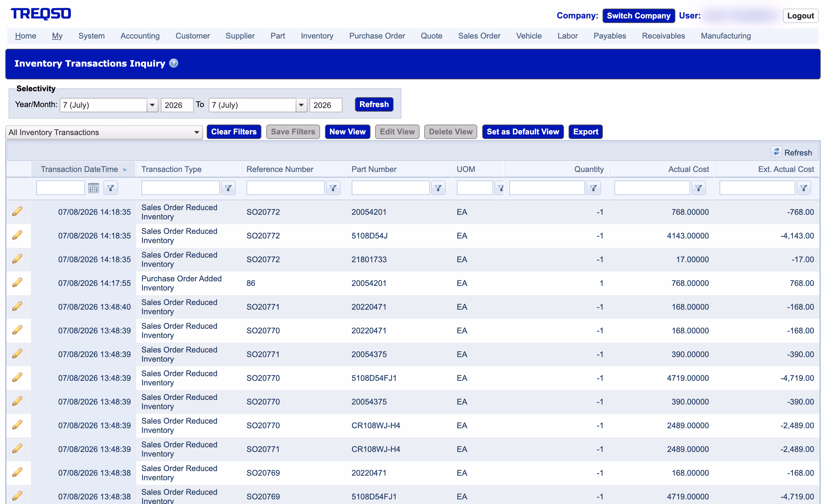The width and height of the screenshot is (826, 504).
Task: Click the Delete View button
Action: point(450,132)
